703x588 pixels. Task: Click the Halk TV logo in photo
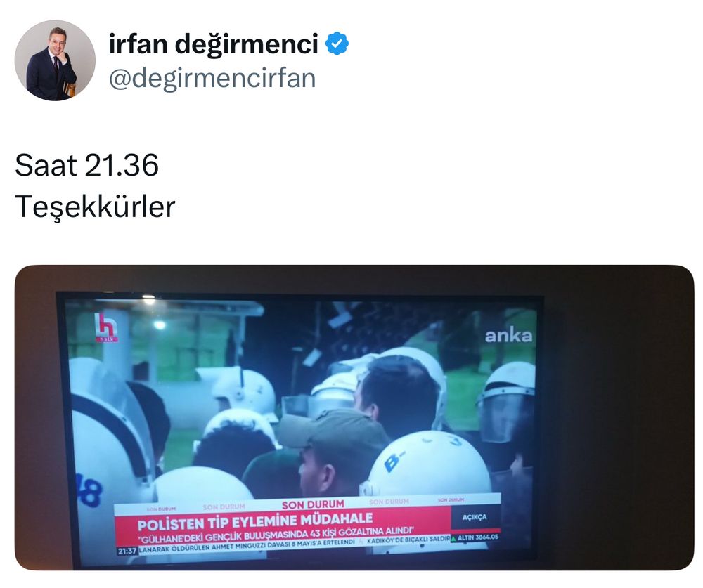pos(106,327)
